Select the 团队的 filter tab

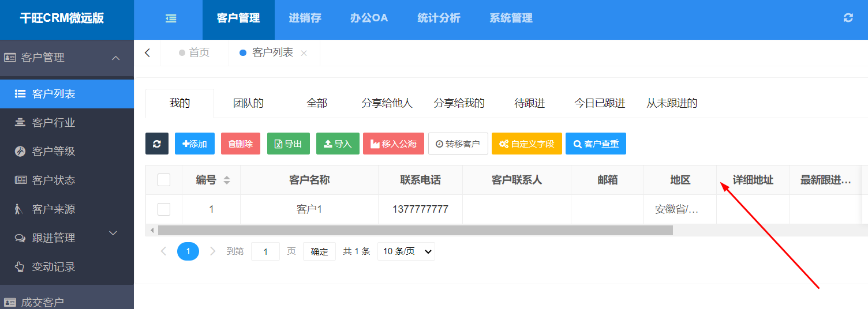[248, 103]
